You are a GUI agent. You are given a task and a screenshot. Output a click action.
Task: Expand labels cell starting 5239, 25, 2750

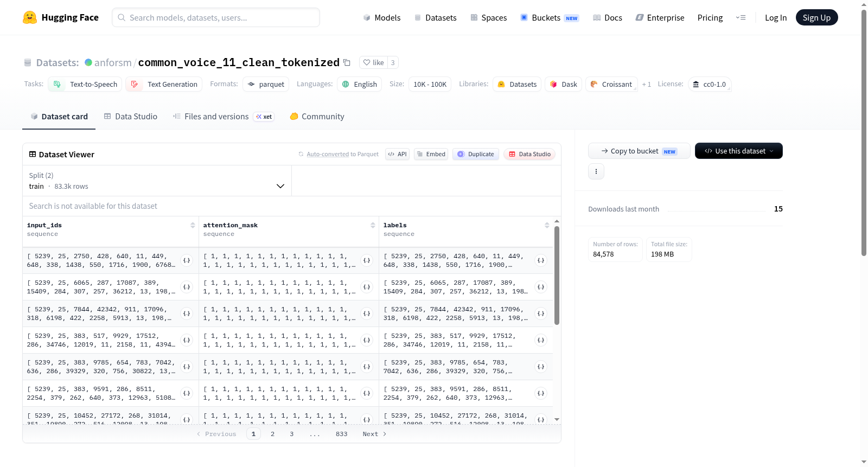point(541,260)
